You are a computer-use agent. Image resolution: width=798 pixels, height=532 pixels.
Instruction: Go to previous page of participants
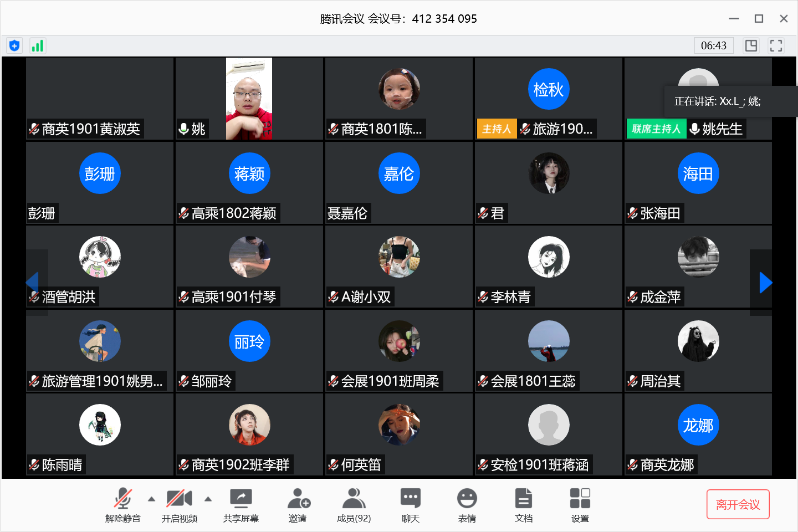click(32, 283)
